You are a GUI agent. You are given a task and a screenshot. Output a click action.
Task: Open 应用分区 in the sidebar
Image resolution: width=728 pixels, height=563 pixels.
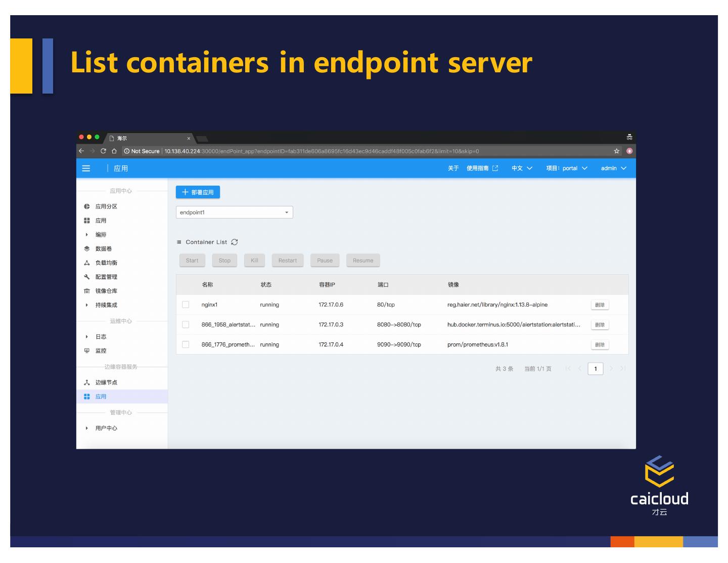(106, 206)
